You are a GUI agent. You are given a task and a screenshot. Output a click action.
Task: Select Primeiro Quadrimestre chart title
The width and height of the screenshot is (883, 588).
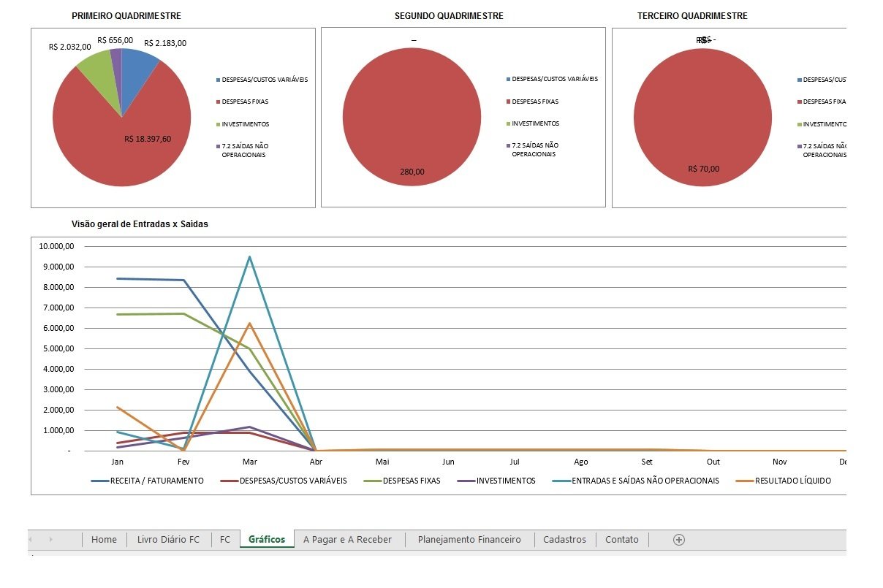(126, 16)
